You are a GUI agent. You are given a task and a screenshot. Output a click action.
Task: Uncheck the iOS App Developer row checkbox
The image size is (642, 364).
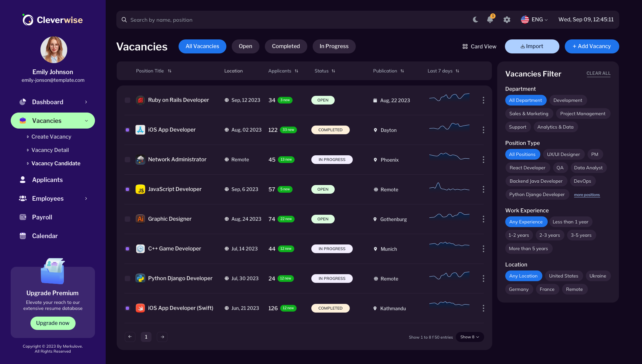click(x=127, y=130)
